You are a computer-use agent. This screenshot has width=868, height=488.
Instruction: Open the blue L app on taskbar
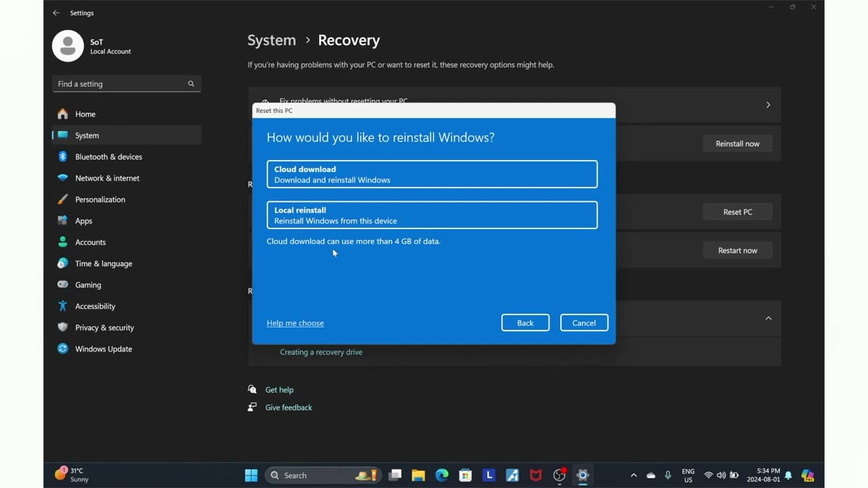click(x=489, y=475)
